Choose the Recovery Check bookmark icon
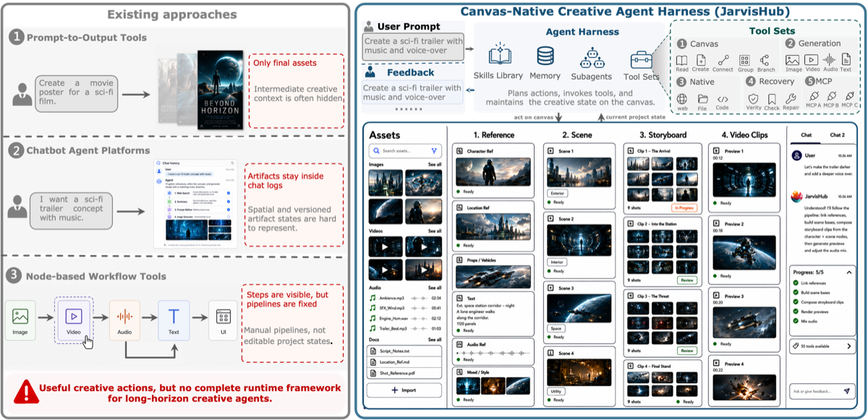This screenshot has width=868, height=420. [x=771, y=98]
